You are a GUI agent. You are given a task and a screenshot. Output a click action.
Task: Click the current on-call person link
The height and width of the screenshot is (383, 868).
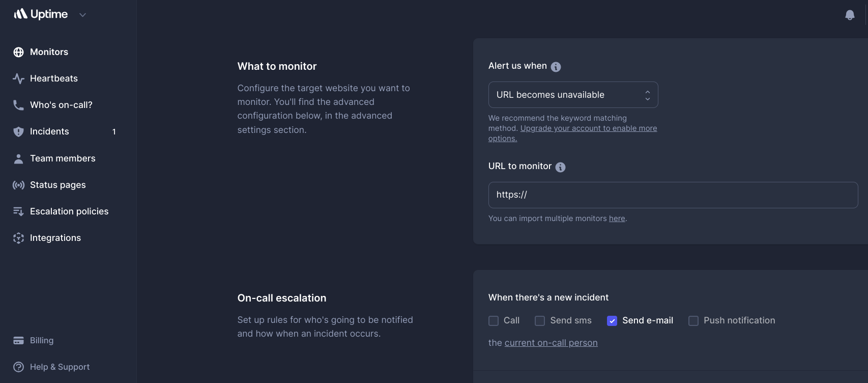[551, 343]
